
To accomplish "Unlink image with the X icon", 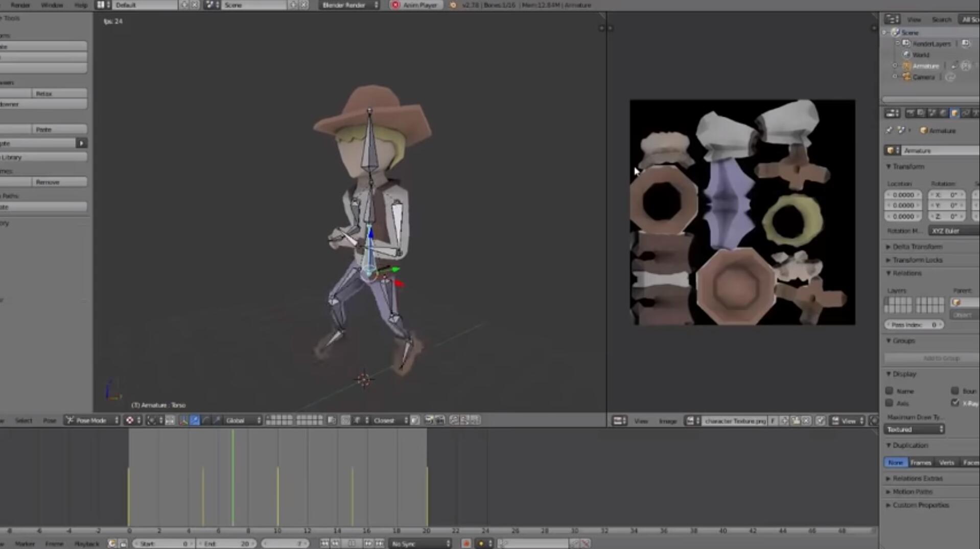I will point(806,421).
